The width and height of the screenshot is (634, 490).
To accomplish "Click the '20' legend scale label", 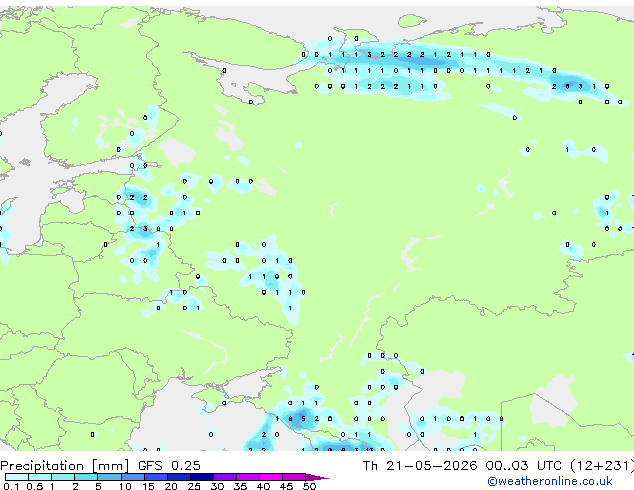I will tap(171, 486).
